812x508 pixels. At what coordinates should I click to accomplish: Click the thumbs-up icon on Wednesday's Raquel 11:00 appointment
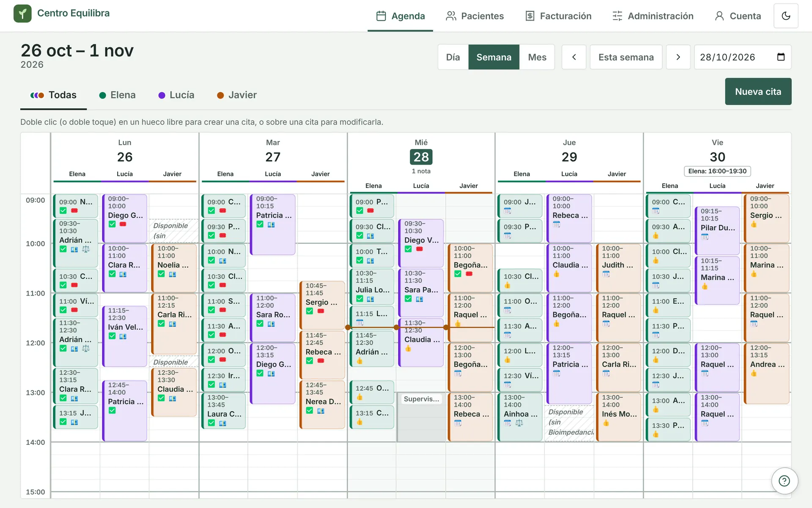tap(458, 324)
